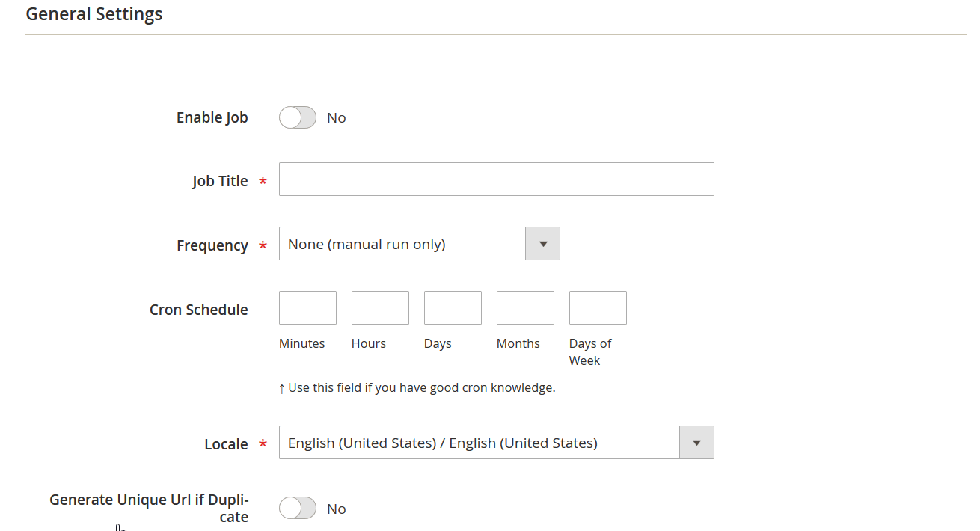The height and width of the screenshot is (531, 980).
Task: Click the General Settings section heading
Action: [94, 14]
